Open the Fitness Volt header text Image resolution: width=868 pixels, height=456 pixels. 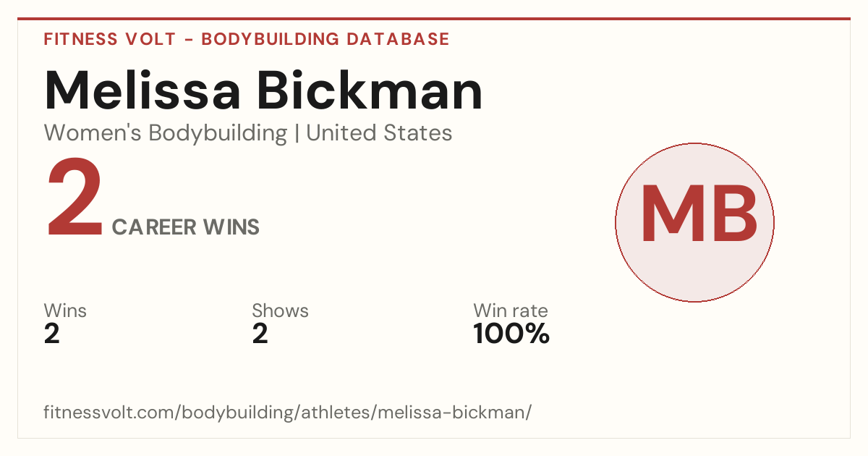point(109,39)
